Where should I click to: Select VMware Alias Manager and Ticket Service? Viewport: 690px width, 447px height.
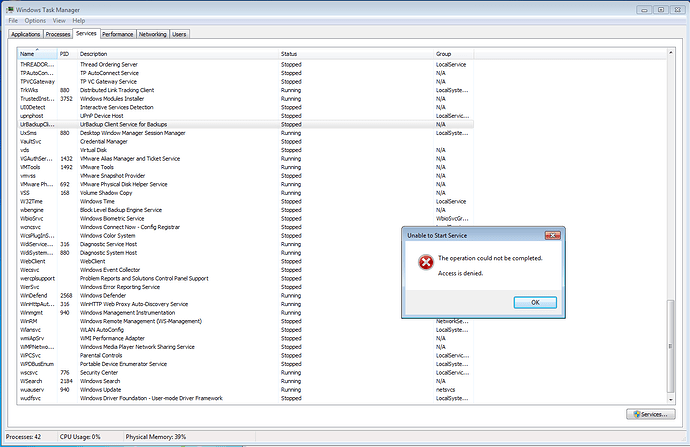tap(246, 159)
